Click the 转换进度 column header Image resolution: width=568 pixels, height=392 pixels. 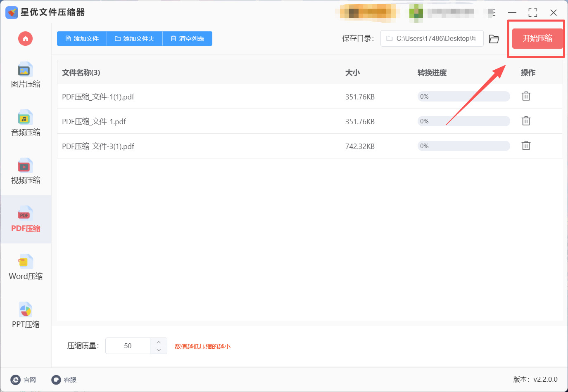click(432, 73)
